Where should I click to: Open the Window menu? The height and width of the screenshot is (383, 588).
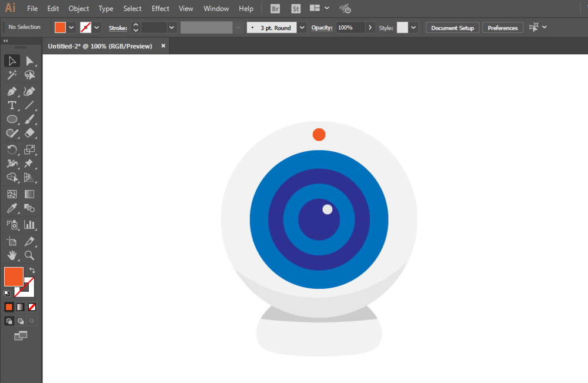216,8
